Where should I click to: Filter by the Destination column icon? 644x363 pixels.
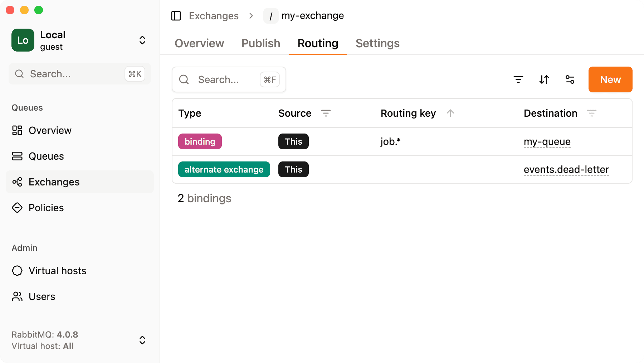592,113
